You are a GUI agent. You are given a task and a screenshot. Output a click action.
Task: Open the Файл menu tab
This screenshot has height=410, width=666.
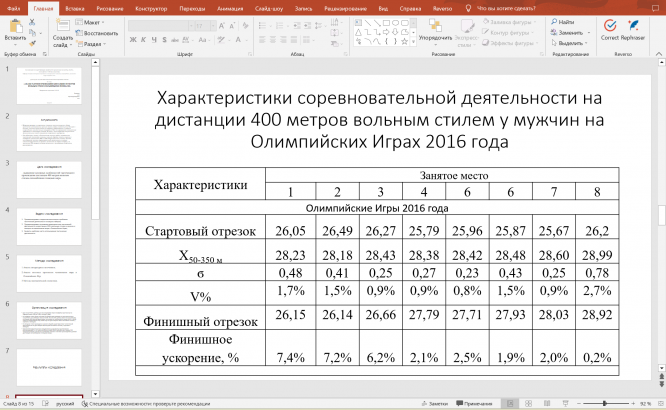pyautogui.click(x=14, y=8)
